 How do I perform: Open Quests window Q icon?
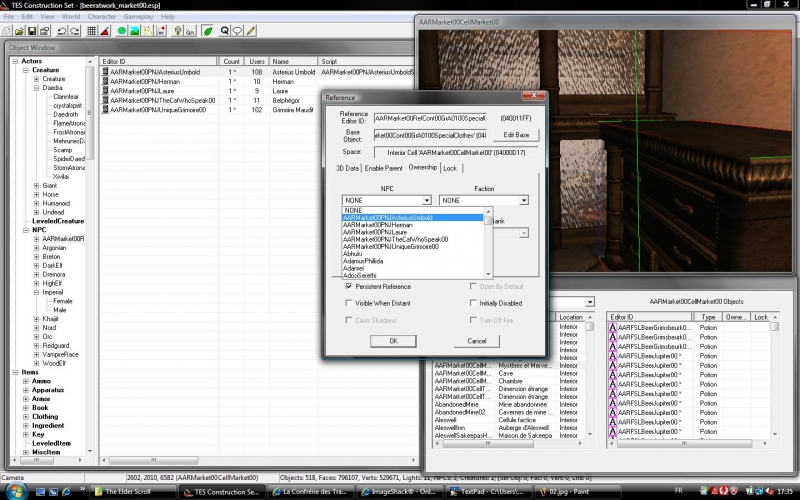[224, 31]
